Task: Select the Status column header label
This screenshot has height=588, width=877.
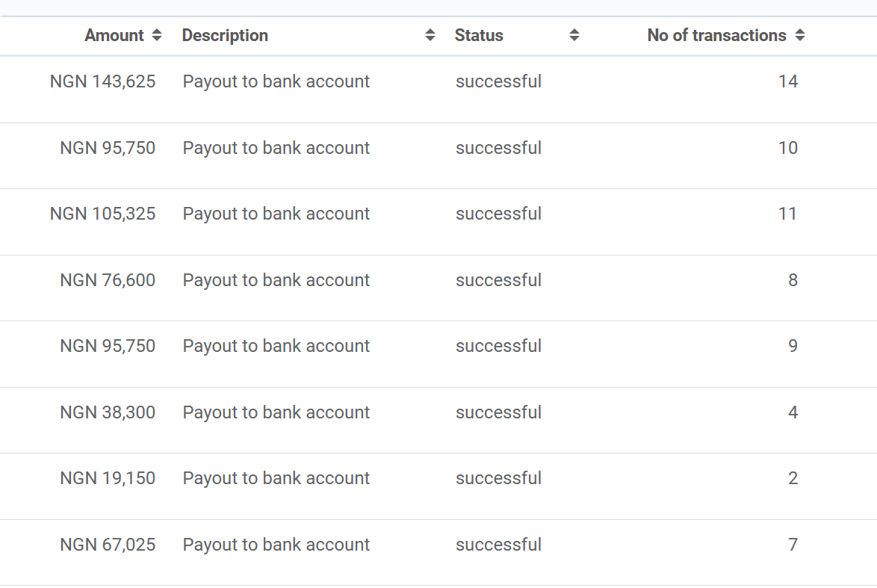Action: click(x=479, y=35)
